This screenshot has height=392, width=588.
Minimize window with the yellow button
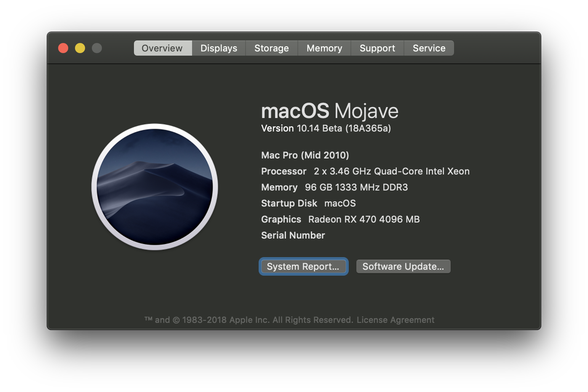(80, 48)
